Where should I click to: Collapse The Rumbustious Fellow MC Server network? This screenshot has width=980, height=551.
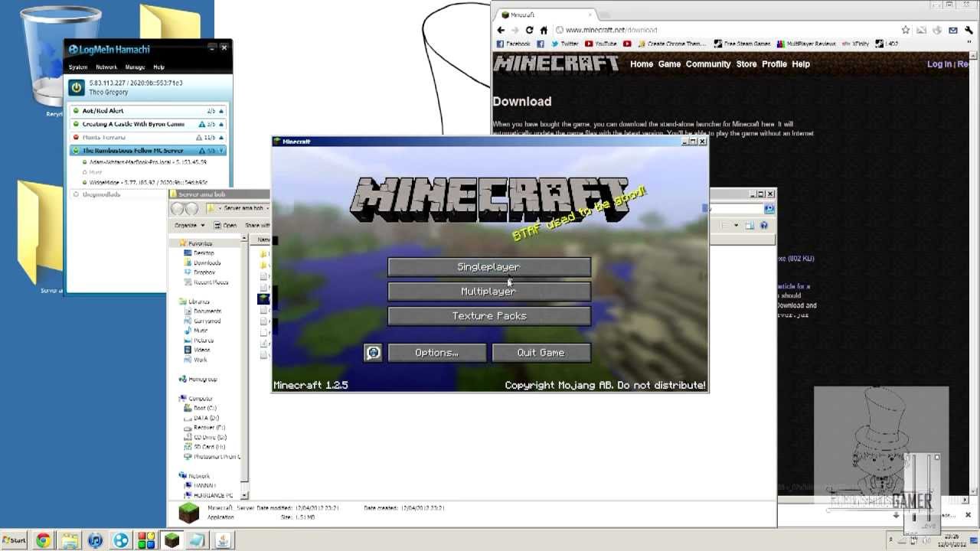[221, 151]
